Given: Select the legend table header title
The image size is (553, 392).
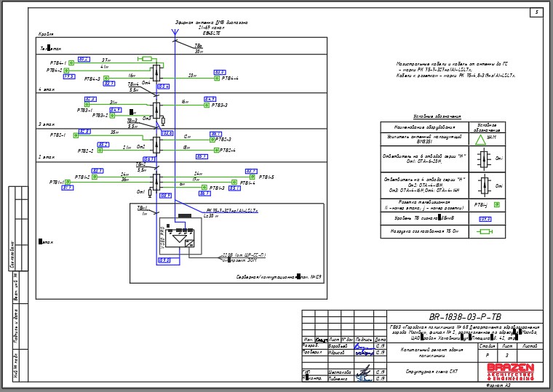Looking at the screenshot, I should 437,116.
